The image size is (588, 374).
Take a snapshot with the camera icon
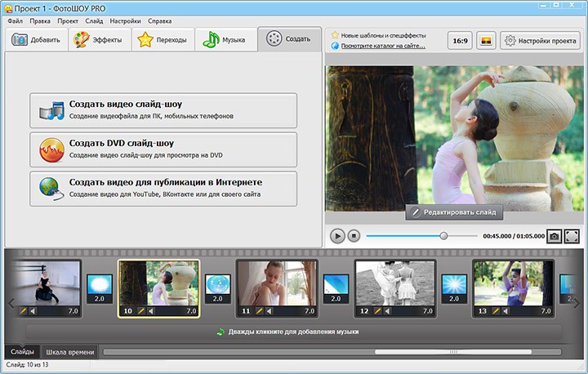coord(554,236)
